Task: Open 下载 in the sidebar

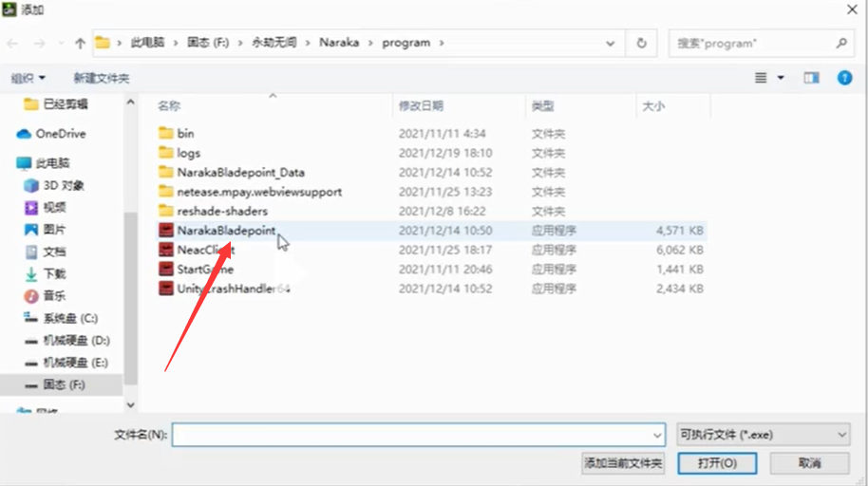Action: (x=46, y=273)
